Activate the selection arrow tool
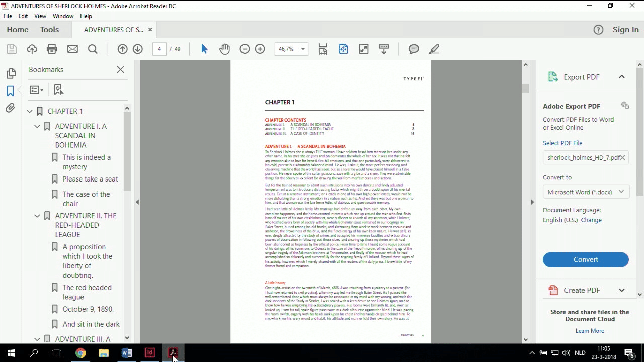 (204, 49)
